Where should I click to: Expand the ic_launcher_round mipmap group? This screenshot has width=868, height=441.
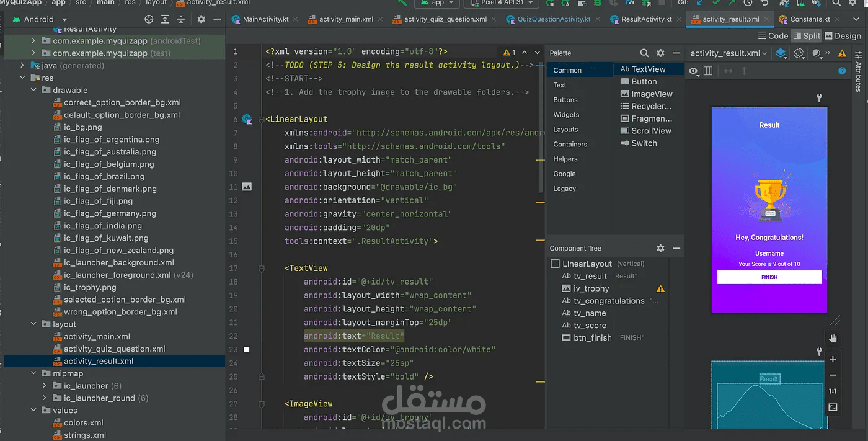(x=45, y=398)
